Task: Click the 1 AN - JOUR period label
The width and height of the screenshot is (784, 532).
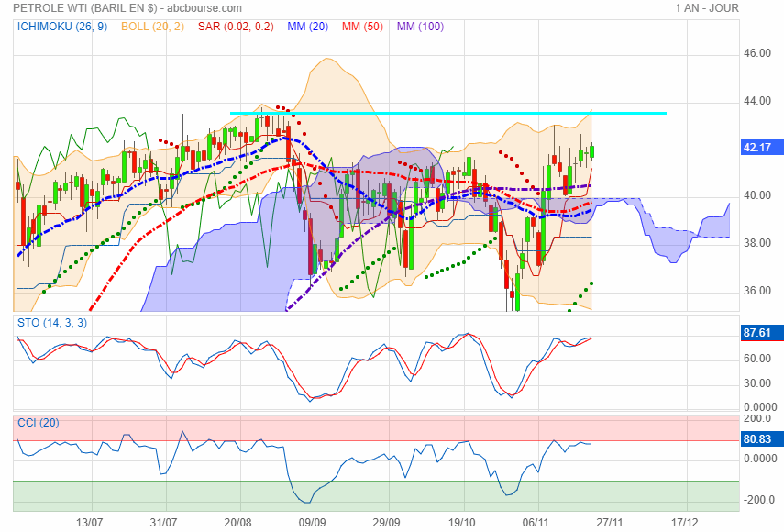Action: click(x=706, y=8)
